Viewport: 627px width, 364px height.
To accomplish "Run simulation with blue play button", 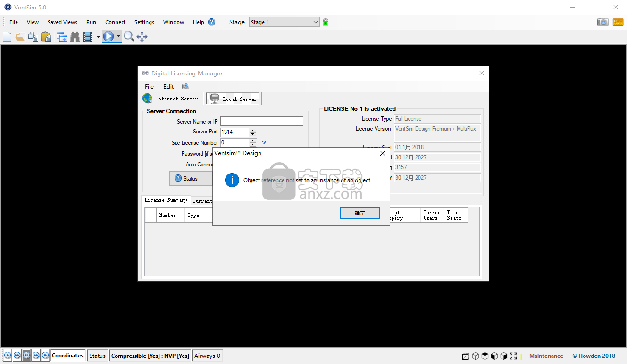I will tap(109, 36).
